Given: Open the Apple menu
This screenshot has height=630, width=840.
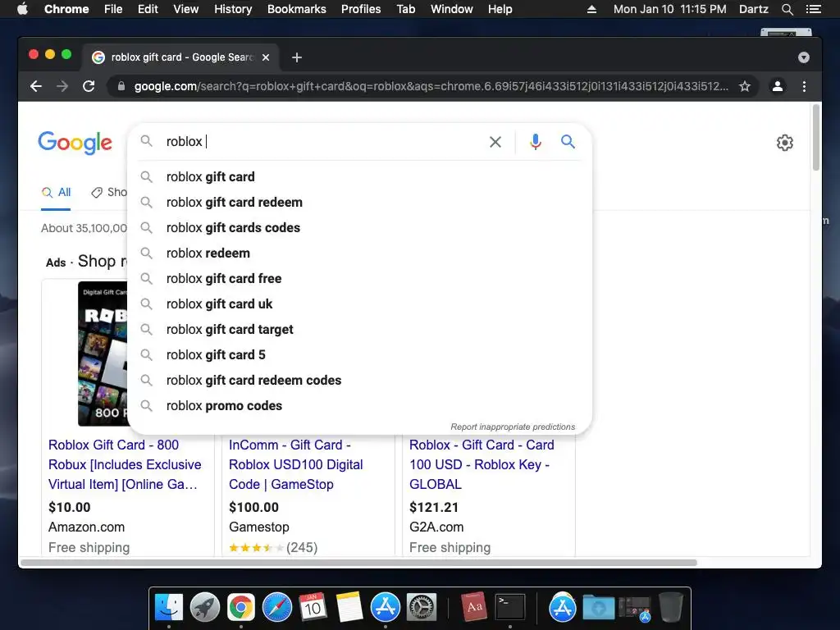Looking at the screenshot, I should (22, 9).
